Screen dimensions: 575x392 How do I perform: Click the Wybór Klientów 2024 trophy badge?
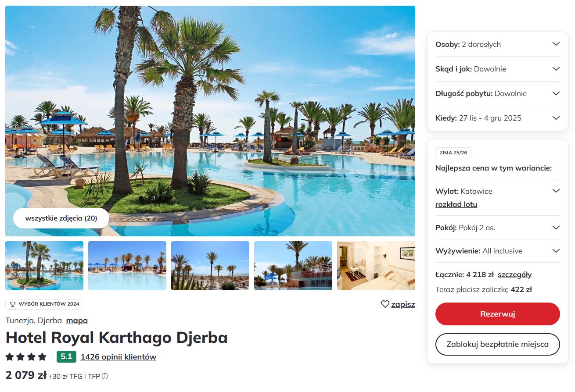pyautogui.click(x=44, y=304)
